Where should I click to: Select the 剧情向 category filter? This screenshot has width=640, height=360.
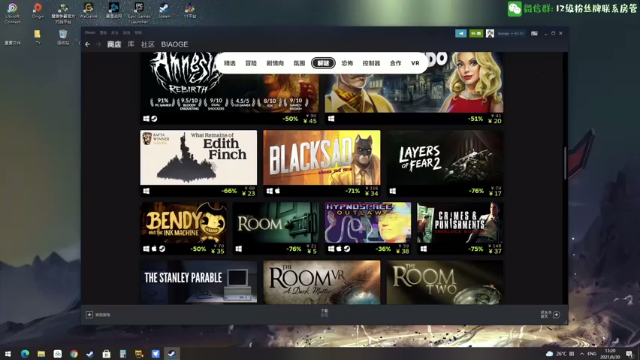click(275, 63)
